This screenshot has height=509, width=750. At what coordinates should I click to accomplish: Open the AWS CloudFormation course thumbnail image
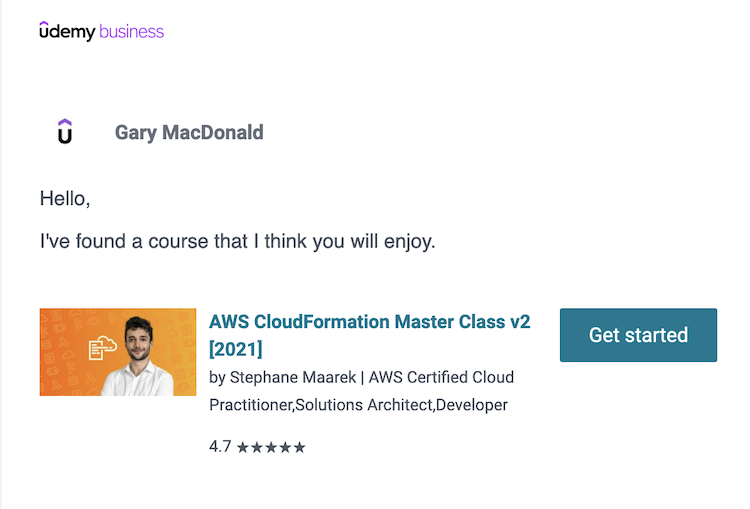(118, 352)
